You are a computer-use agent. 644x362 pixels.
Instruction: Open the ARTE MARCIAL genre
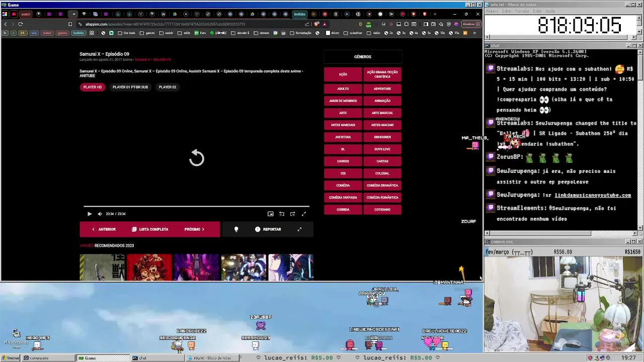pos(382,113)
